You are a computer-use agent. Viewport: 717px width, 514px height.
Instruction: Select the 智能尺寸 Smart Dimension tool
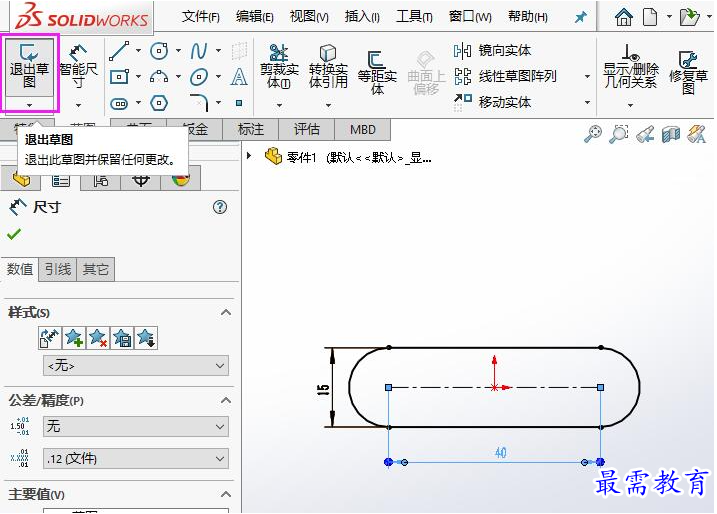(78, 67)
